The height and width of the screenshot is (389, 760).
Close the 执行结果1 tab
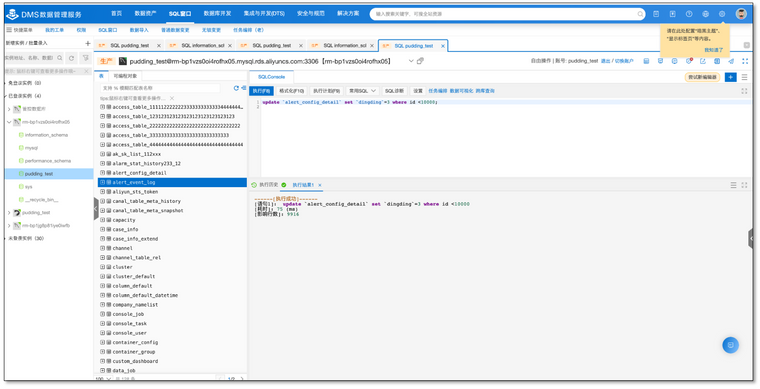[x=320, y=185]
